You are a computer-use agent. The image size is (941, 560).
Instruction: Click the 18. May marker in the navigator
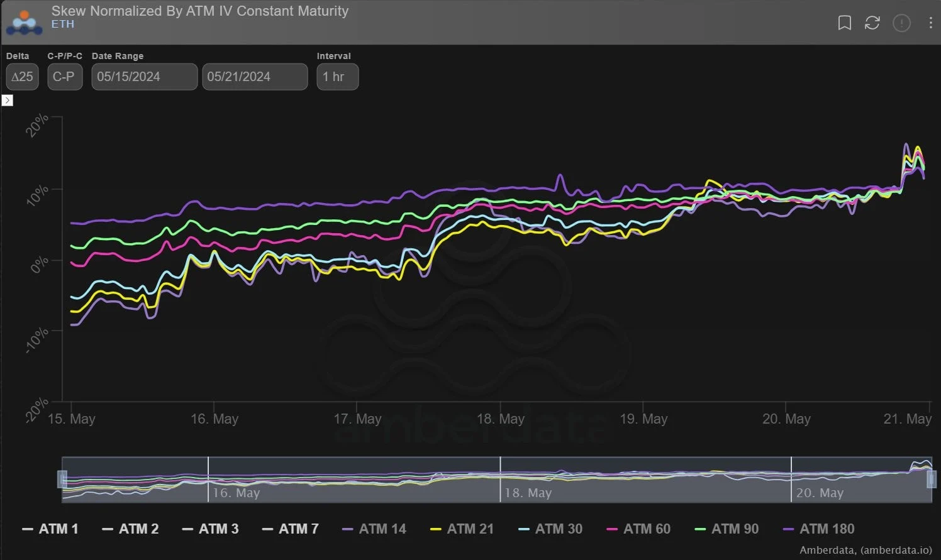(x=528, y=493)
